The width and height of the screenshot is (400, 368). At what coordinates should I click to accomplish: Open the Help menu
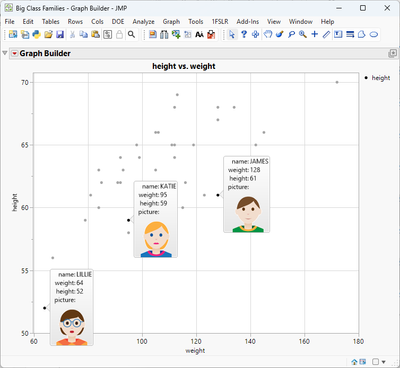(327, 21)
